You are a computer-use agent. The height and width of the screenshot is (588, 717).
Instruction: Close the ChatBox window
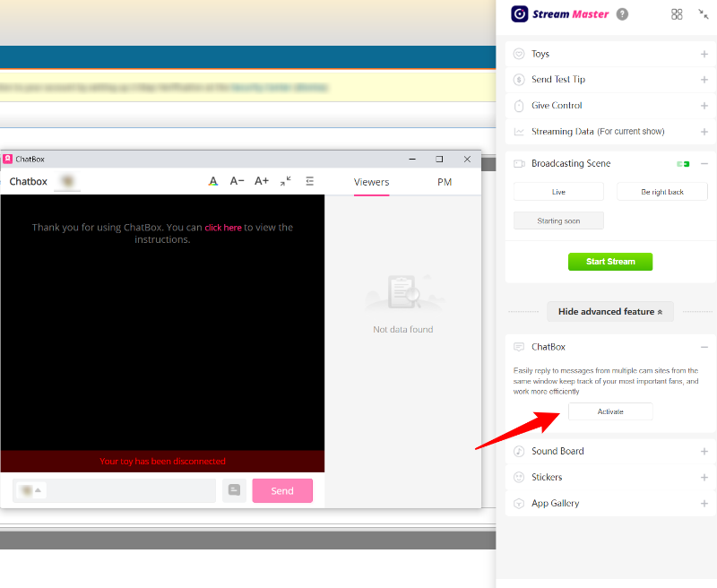point(467,160)
